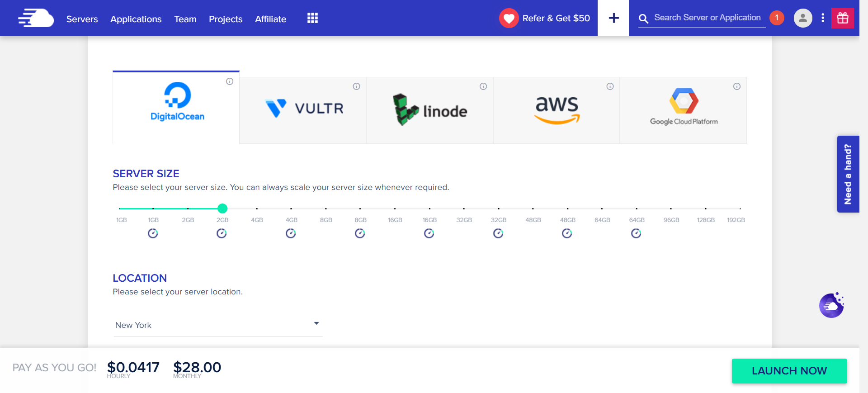Click the gift box icon
868x393 pixels.
pos(843,18)
